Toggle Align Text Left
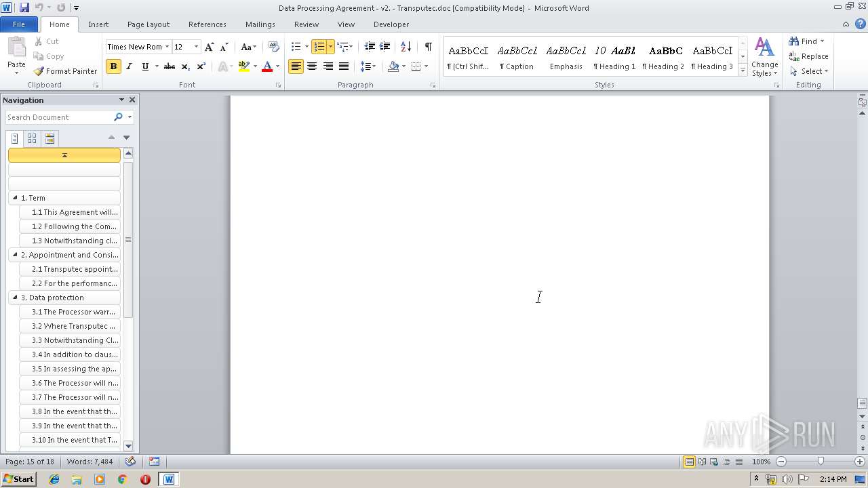868x488 pixels. click(296, 66)
